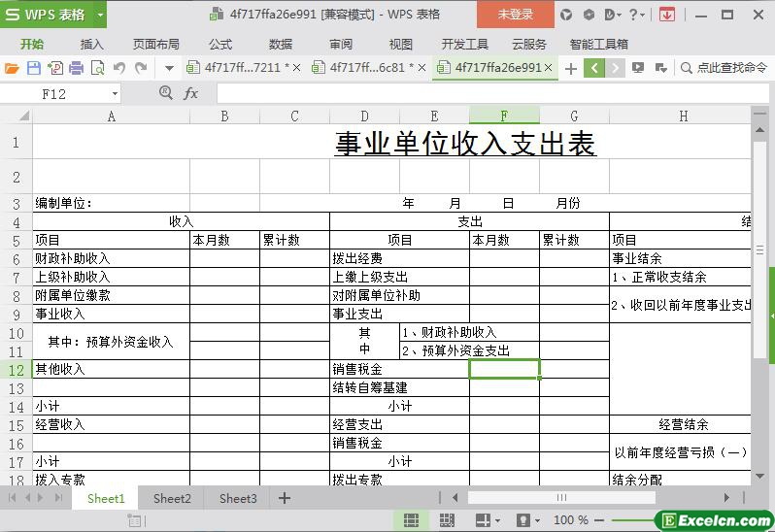
Task: Open the insert function fx button
Action: pos(190,93)
